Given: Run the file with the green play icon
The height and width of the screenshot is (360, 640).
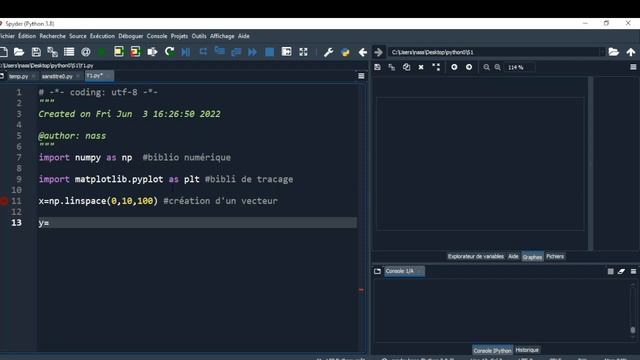Looking at the screenshot, I should 102,52.
